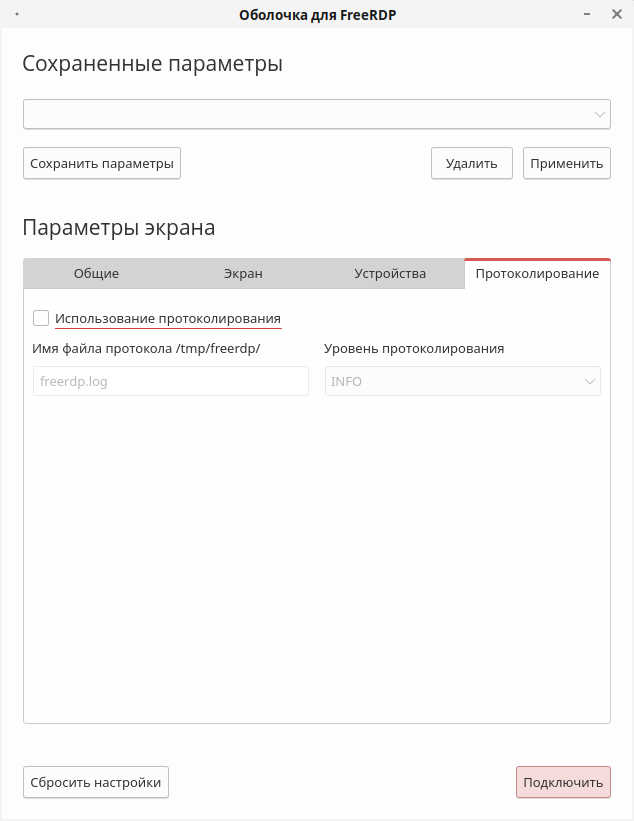Click the Применить button

coord(566,163)
